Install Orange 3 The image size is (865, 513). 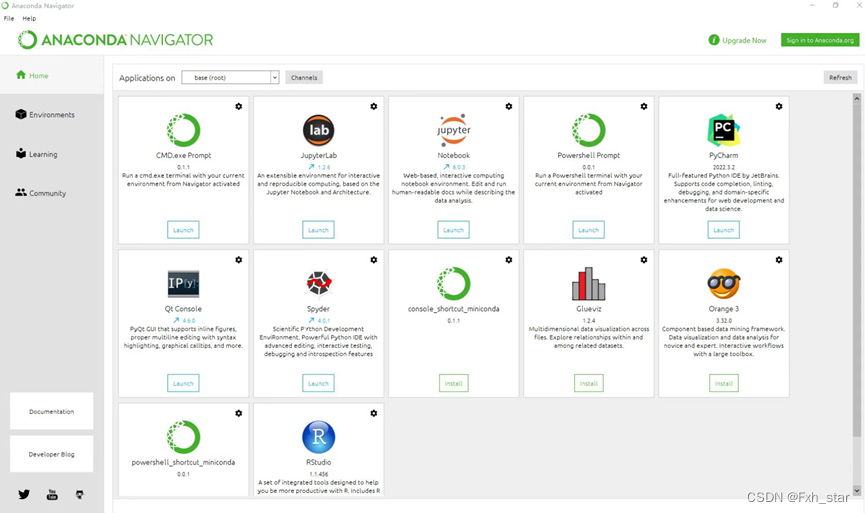(x=723, y=383)
